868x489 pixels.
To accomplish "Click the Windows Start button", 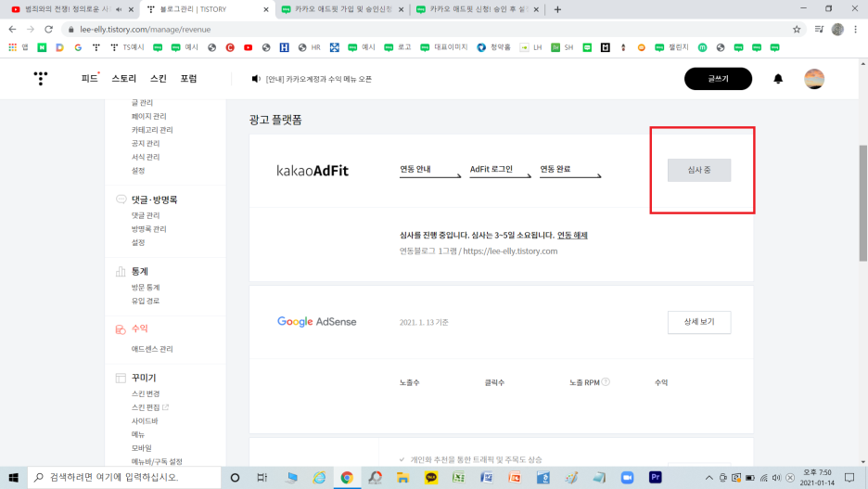I will pos(13,477).
